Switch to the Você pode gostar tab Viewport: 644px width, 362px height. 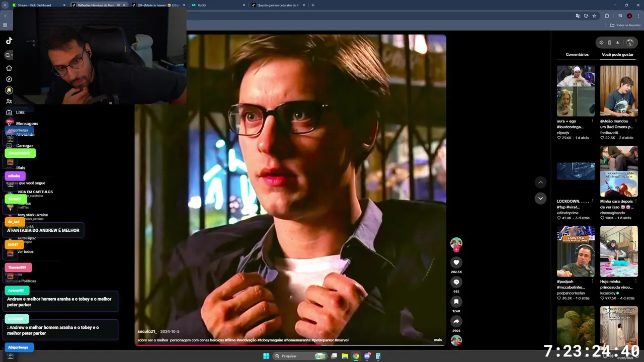tap(617, 54)
